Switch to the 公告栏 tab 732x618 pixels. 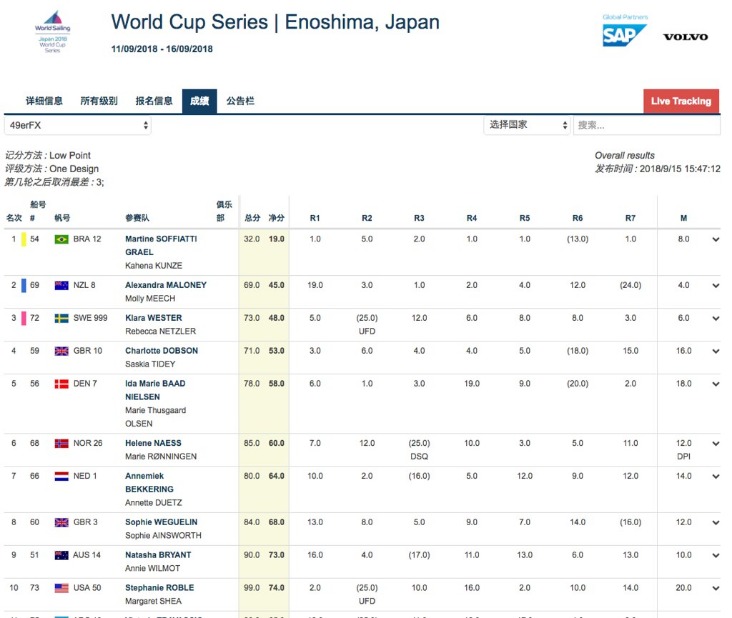(x=240, y=101)
